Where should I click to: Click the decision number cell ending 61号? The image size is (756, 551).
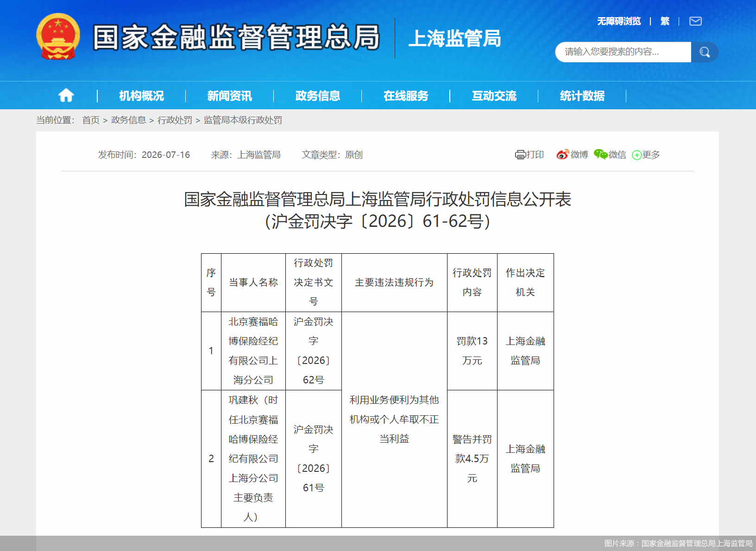click(314, 458)
